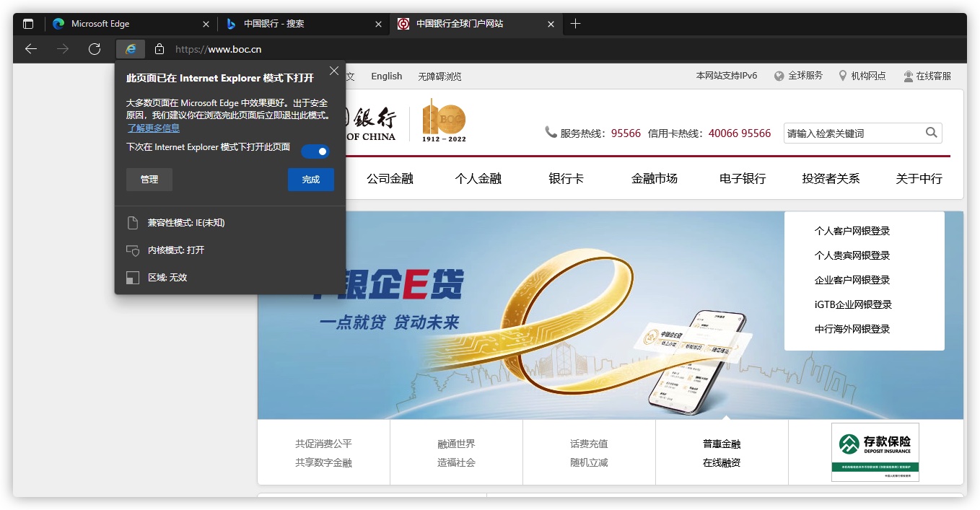Open the 银行卡 menu
The image size is (980, 510).
(x=566, y=179)
